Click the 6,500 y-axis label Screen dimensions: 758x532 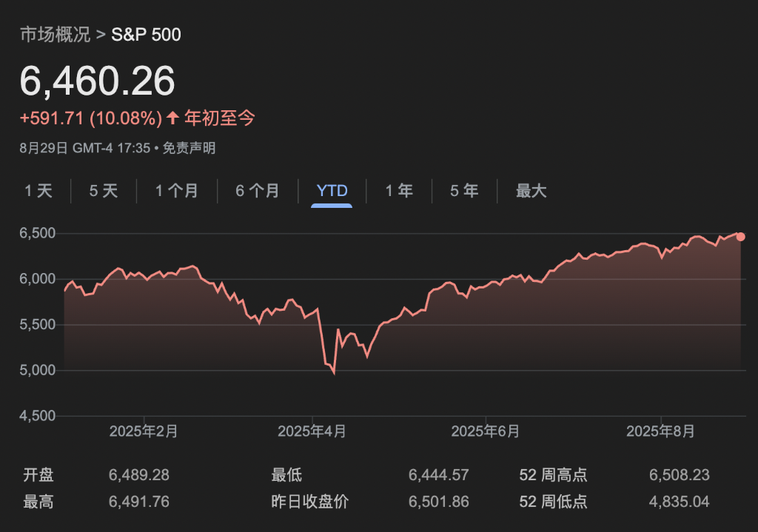point(37,233)
